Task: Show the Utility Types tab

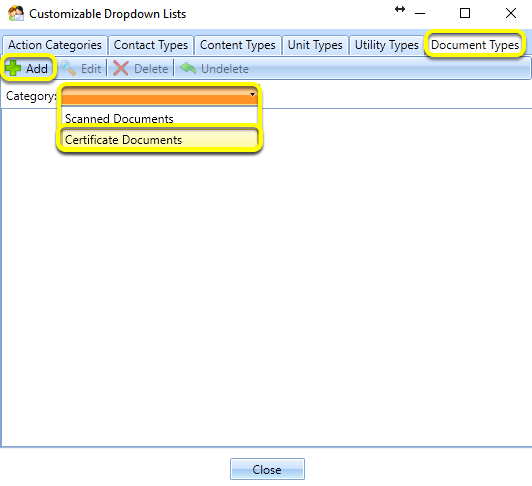Action: (387, 45)
